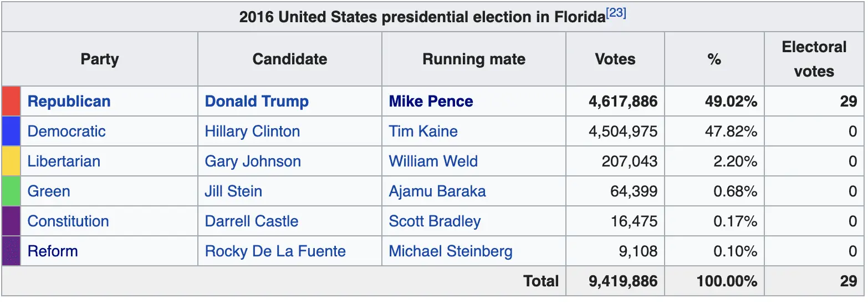Open William Weld running mate link

point(433,161)
